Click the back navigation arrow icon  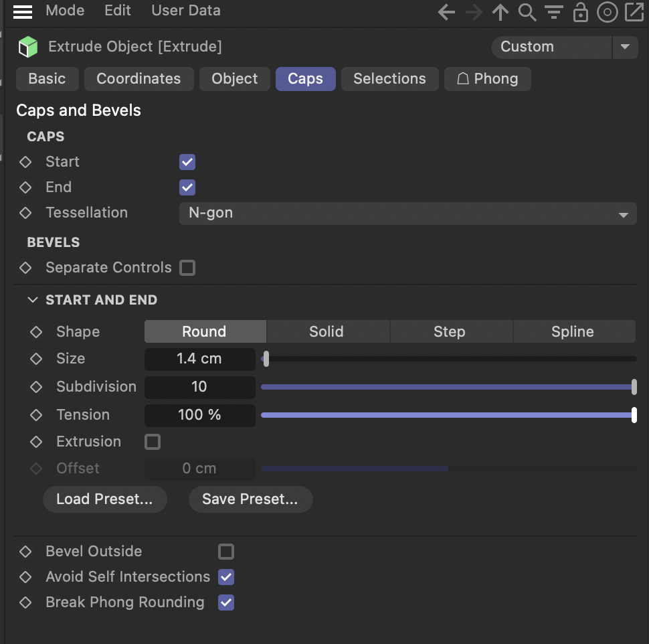coord(446,11)
